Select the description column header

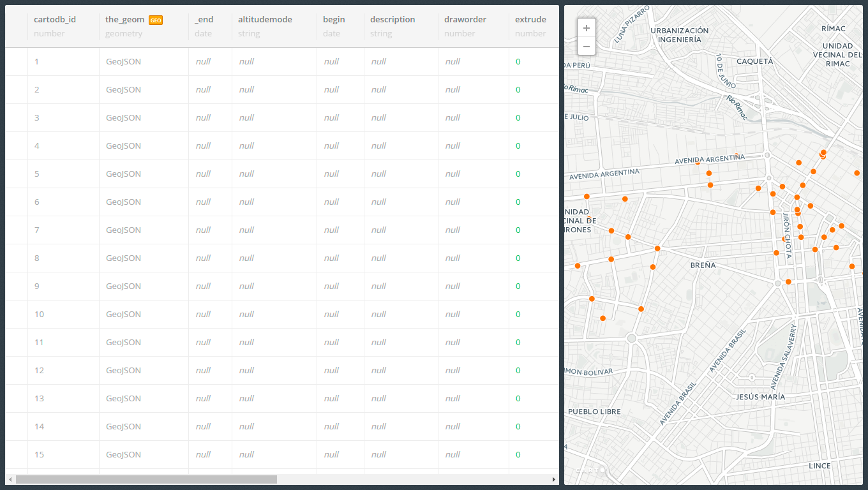coord(393,19)
